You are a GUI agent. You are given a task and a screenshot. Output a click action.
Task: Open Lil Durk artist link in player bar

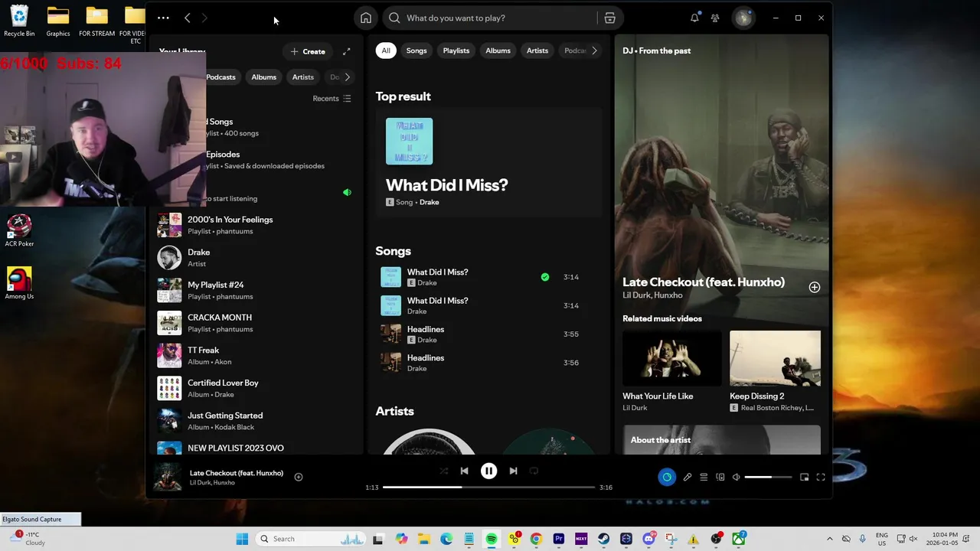click(x=201, y=483)
